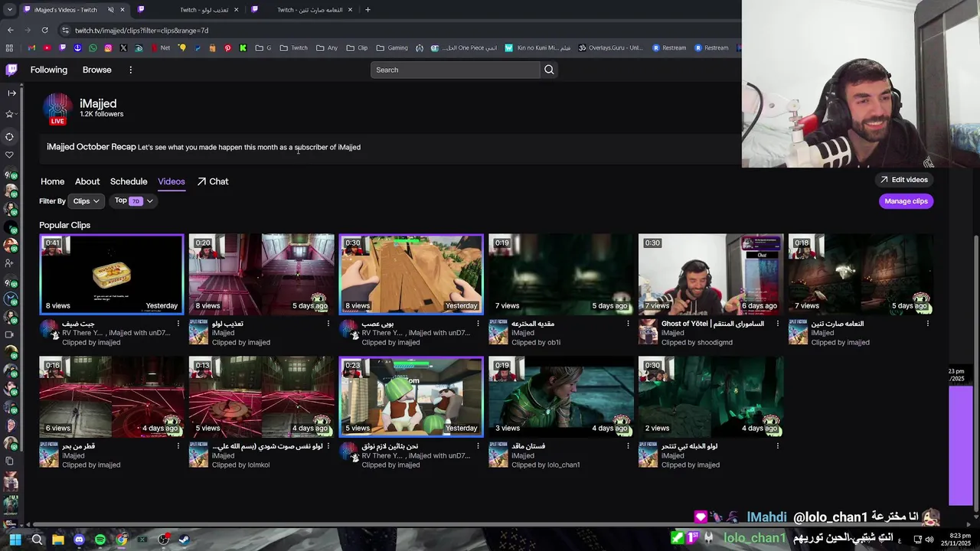Open the three-dot more menu beside Browse
Viewport: 980px width, 551px height.
point(130,70)
